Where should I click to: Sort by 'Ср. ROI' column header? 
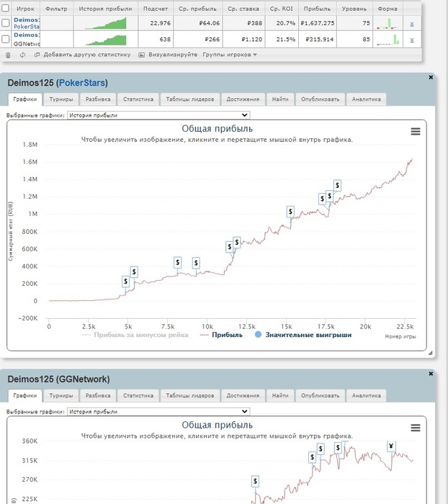pyautogui.click(x=282, y=9)
